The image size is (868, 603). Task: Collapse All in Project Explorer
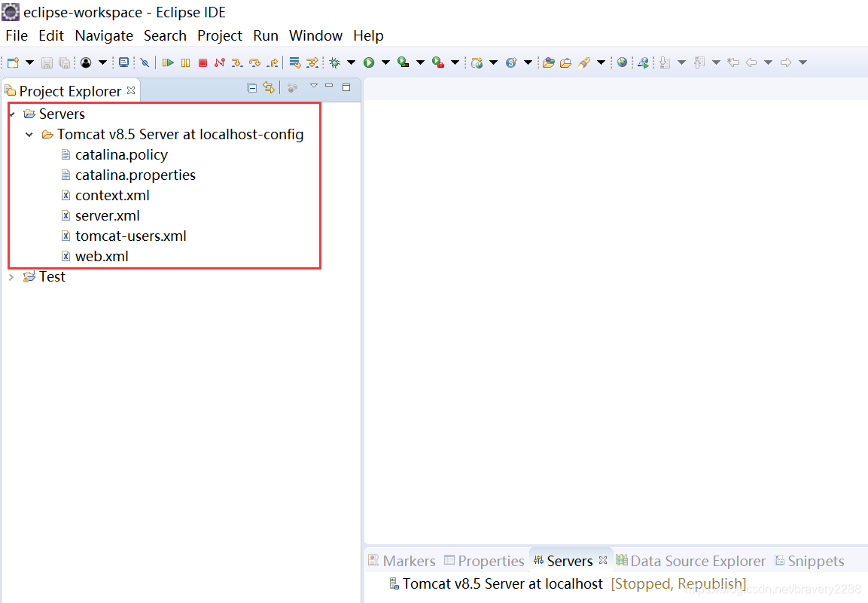point(252,87)
